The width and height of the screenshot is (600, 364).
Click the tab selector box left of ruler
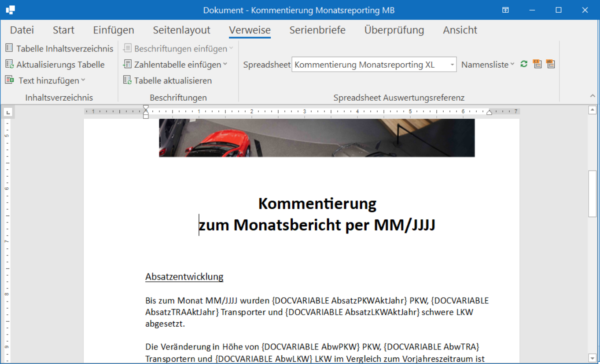point(7,113)
